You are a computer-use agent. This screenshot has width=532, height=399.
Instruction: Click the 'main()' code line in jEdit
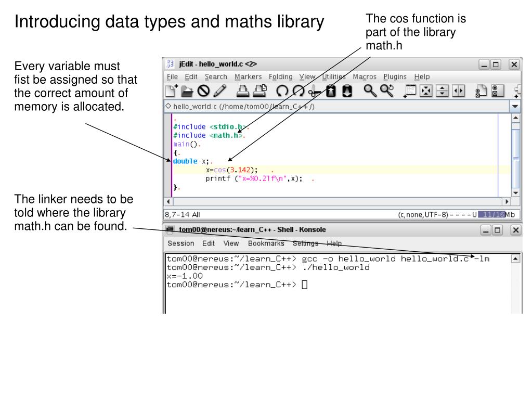click(x=185, y=144)
